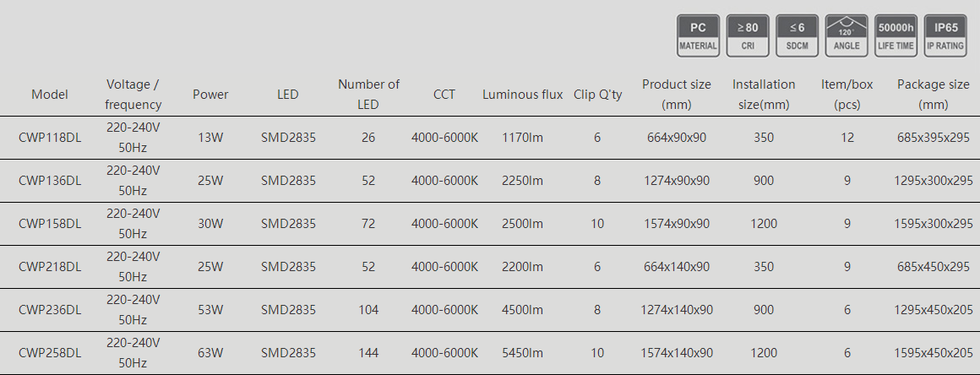The height and width of the screenshot is (375, 980).
Task: Click the Package size column header
Action: (x=934, y=95)
